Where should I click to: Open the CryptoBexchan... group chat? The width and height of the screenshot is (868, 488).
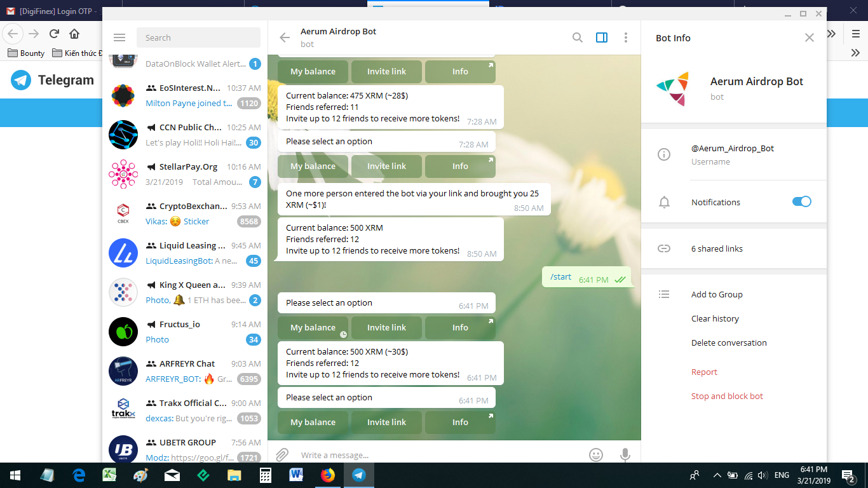[184, 213]
